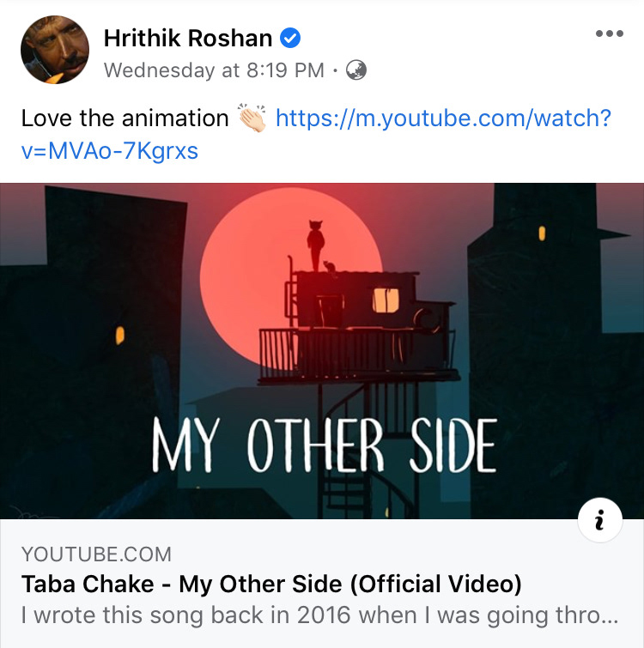This screenshot has height=648, width=644.
Task: Click the globe public privacy icon
Action: click(x=355, y=70)
